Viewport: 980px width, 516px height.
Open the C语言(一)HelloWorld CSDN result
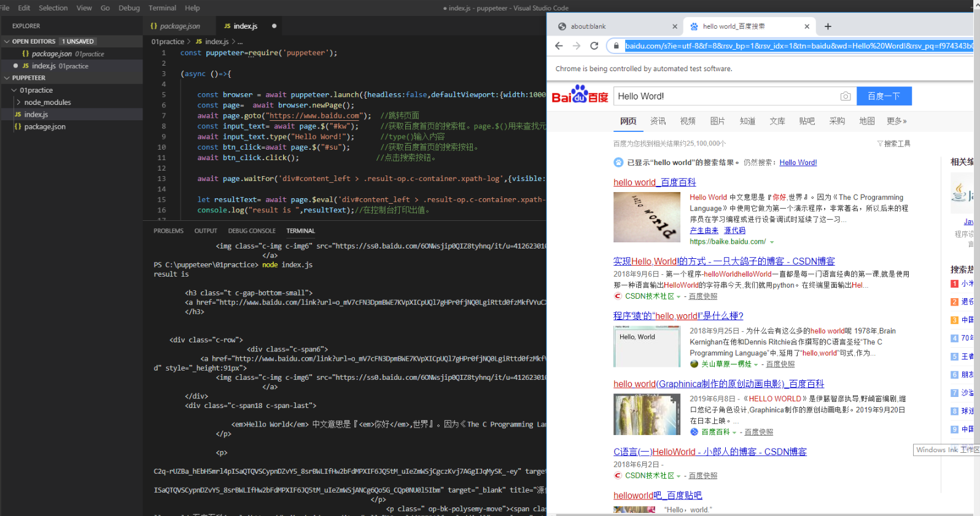(x=710, y=452)
